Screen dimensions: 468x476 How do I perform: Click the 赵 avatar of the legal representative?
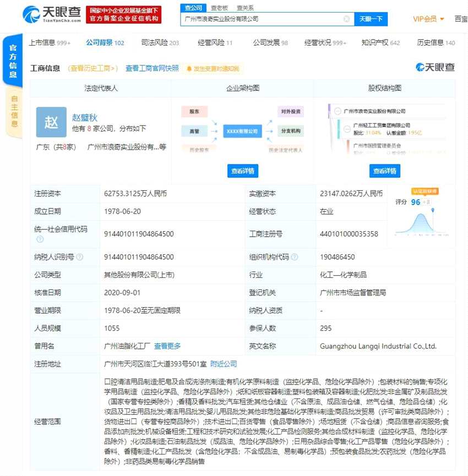(51, 122)
